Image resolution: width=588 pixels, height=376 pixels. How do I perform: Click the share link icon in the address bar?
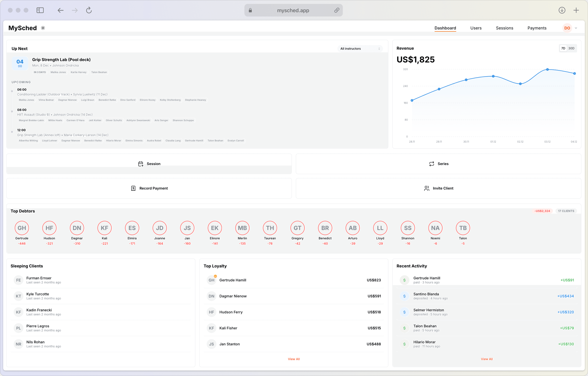(337, 10)
